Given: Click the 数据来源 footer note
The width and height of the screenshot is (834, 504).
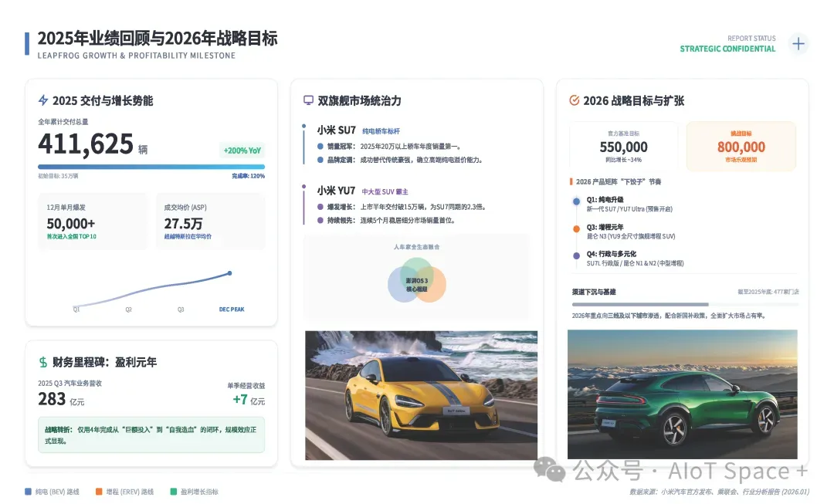Looking at the screenshot, I should 719,492.
